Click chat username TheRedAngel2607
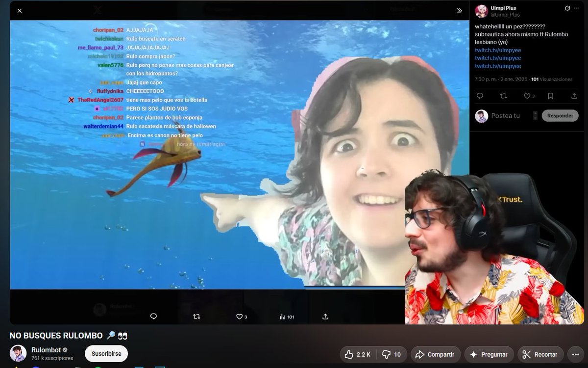 [100, 100]
